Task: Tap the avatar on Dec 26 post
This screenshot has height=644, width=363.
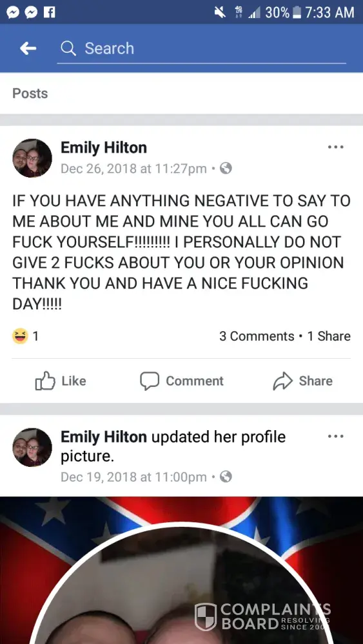Action: coord(32,158)
